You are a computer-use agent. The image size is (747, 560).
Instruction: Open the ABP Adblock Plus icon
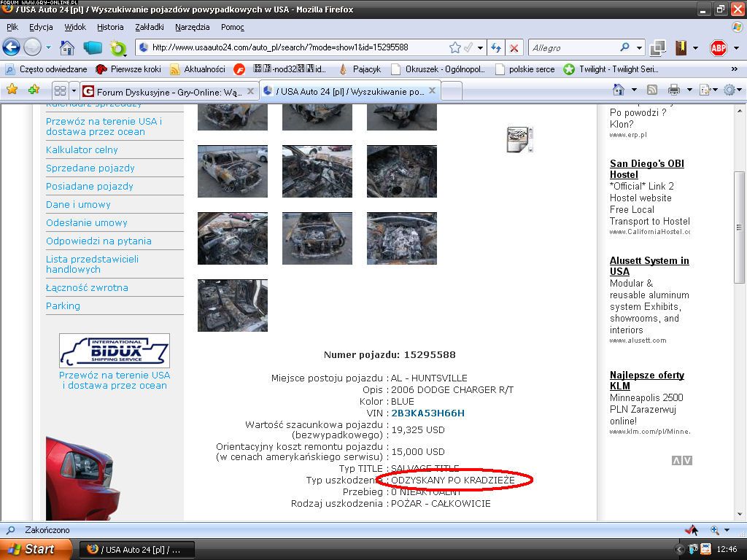coord(719,48)
